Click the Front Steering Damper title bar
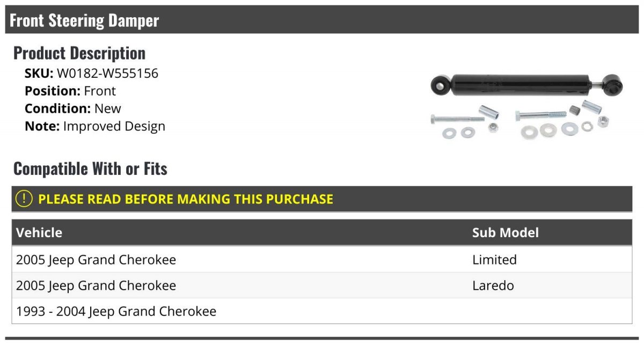The height and width of the screenshot is (345, 644). point(322,20)
